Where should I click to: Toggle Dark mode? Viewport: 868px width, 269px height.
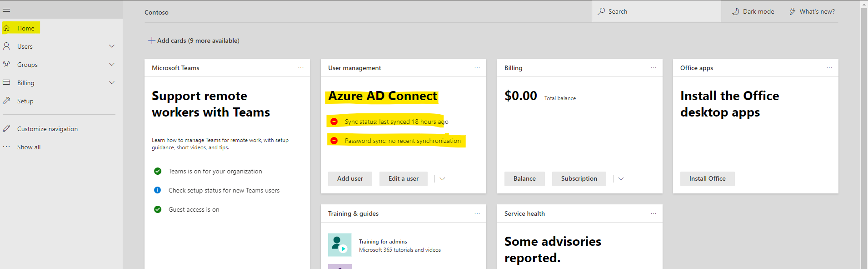(753, 11)
